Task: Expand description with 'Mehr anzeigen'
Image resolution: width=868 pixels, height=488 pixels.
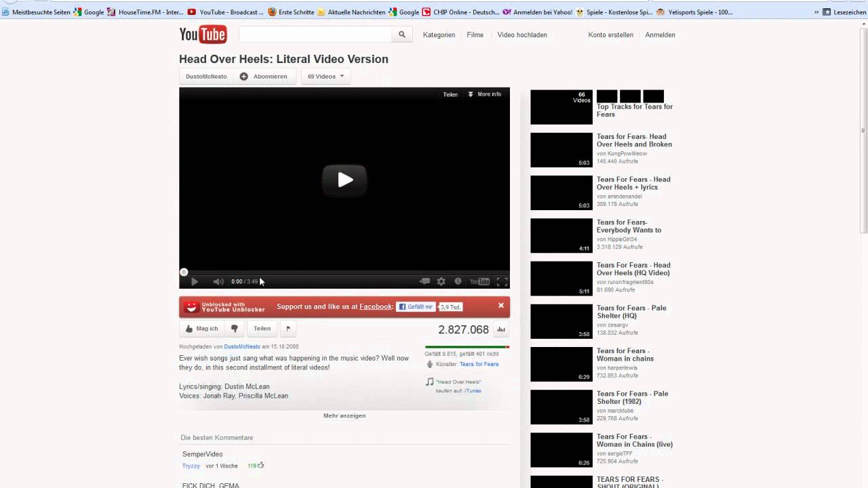Action: click(344, 415)
